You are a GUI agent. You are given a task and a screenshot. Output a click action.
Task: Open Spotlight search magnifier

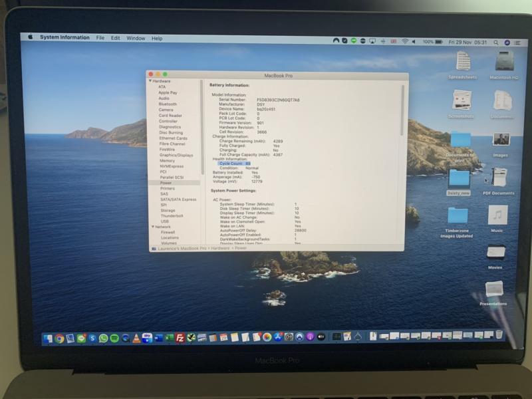pos(495,43)
